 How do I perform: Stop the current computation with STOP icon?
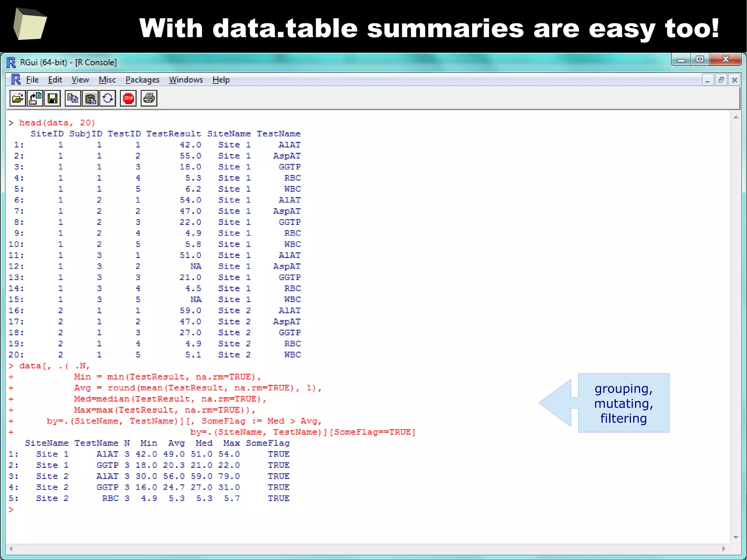pos(128,99)
